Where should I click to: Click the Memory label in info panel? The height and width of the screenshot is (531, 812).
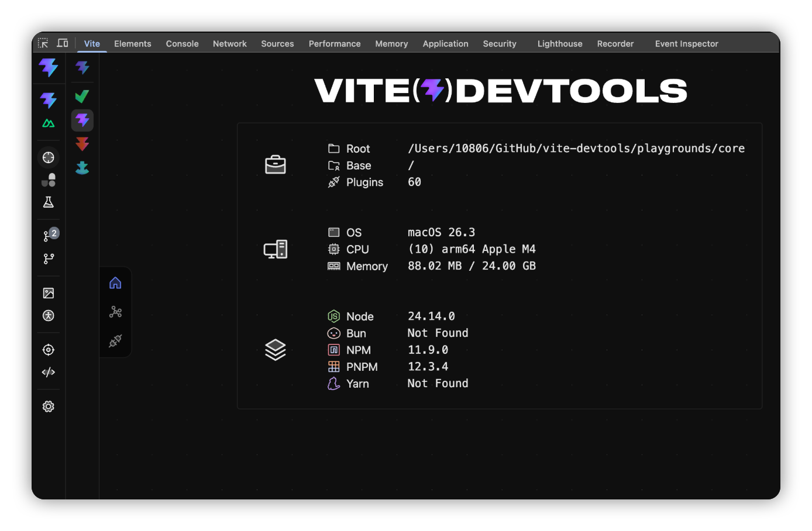367,266
